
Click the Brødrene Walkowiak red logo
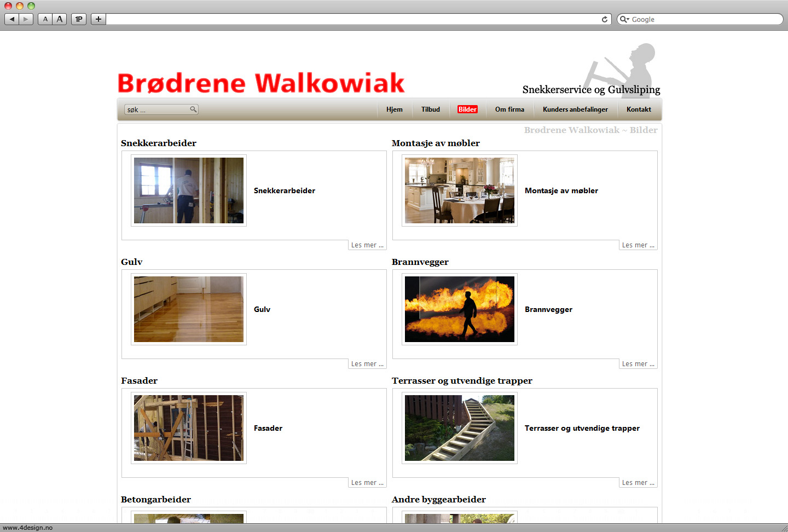pos(261,83)
